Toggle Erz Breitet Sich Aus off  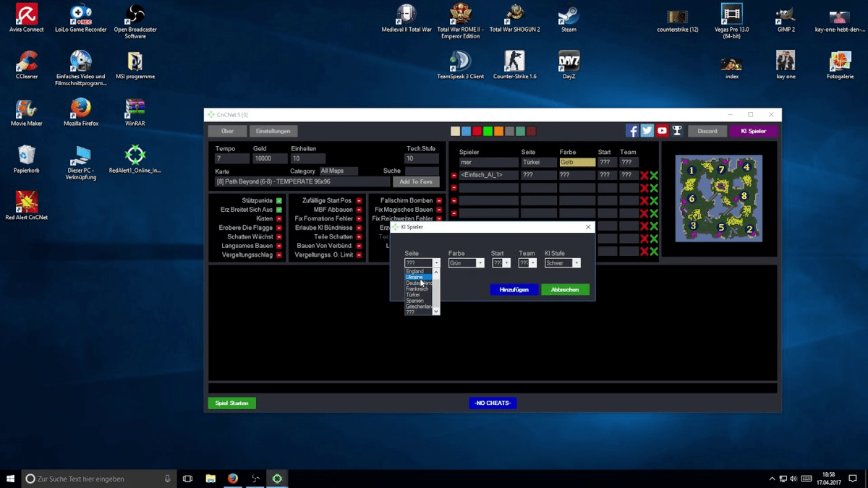[278, 209]
